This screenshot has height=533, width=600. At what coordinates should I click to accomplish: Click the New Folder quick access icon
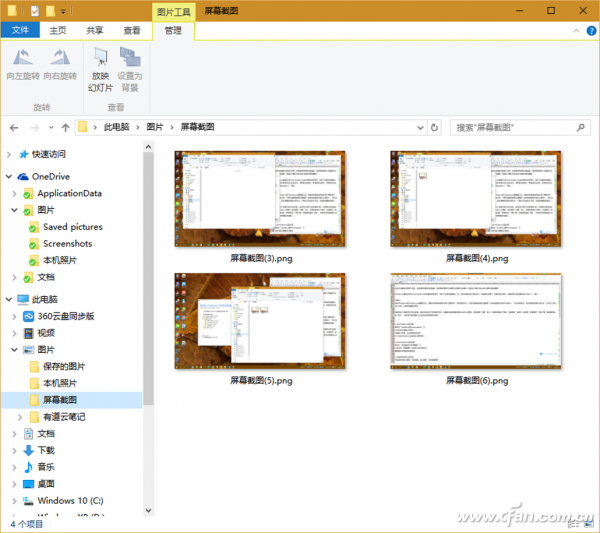point(50,11)
